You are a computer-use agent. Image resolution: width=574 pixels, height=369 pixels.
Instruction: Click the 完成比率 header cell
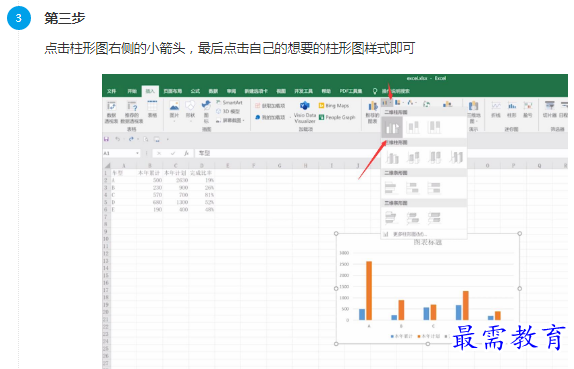[202, 173]
